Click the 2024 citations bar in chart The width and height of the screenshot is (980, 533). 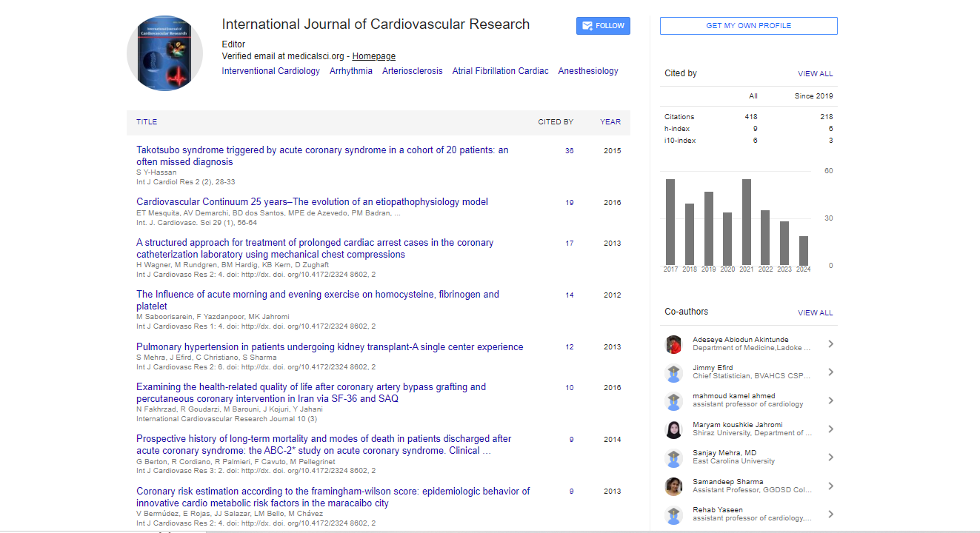pos(804,251)
